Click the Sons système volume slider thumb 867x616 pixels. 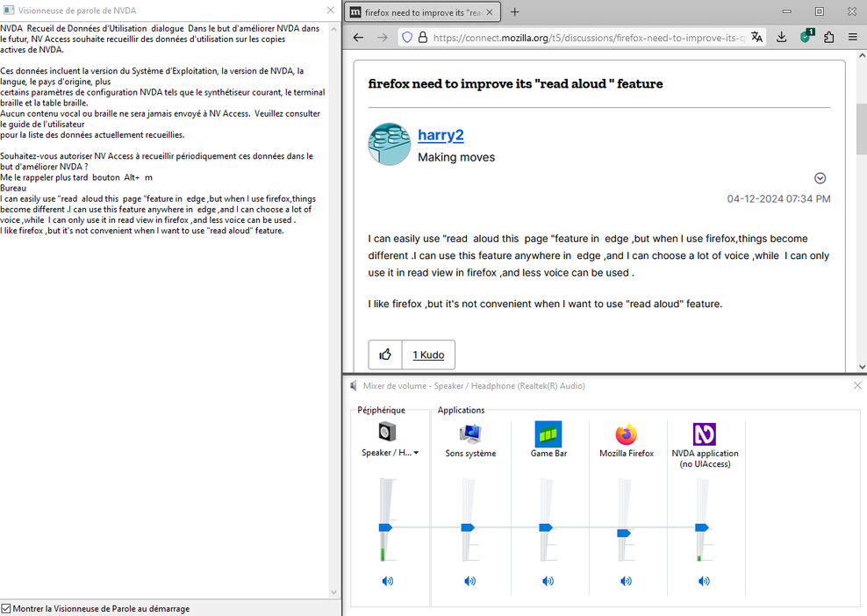click(x=468, y=527)
